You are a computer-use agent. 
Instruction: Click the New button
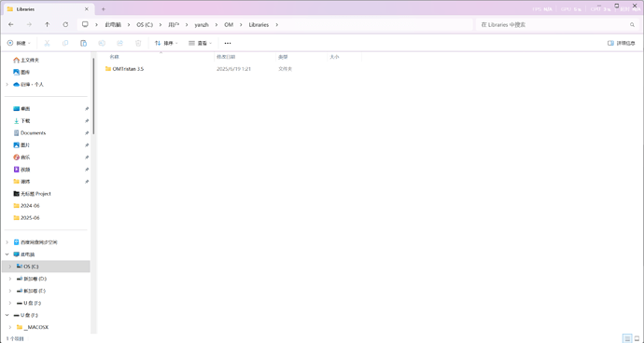click(x=19, y=43)
